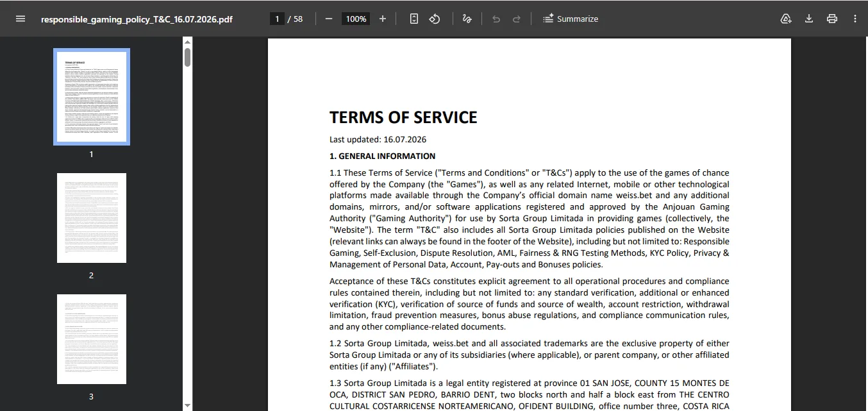
Task: Click the thumbnail scrollbar down arrow
Action: click(187, 405)
